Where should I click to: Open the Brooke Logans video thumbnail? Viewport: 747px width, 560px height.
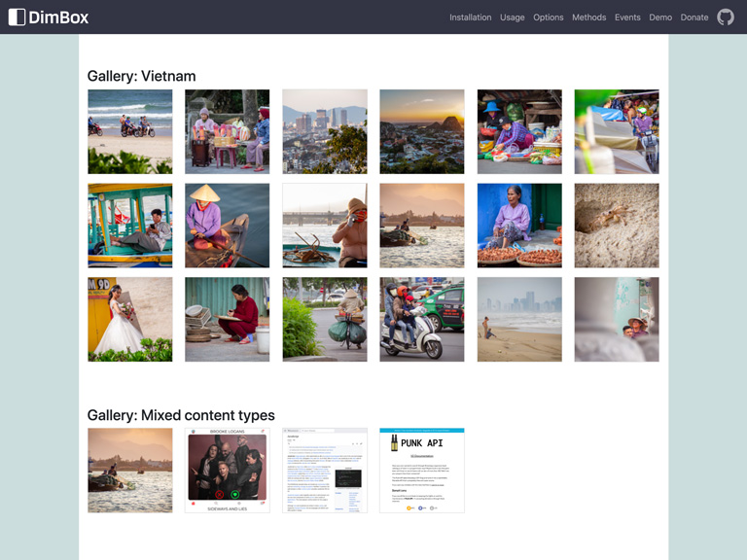tap(228, 471)
